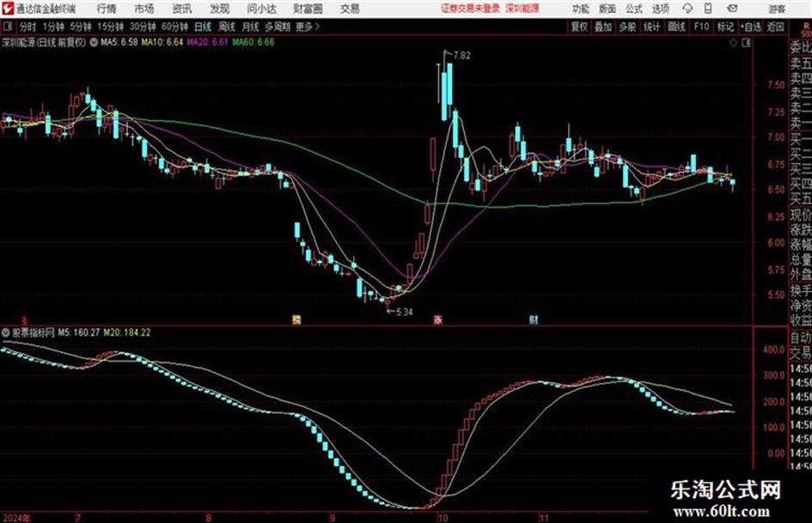Click the customer service headset icon

pos(687,9)
